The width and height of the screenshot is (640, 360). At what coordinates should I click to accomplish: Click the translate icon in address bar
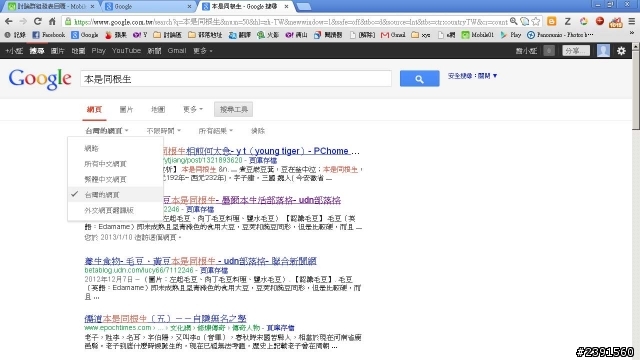(525, 21)
